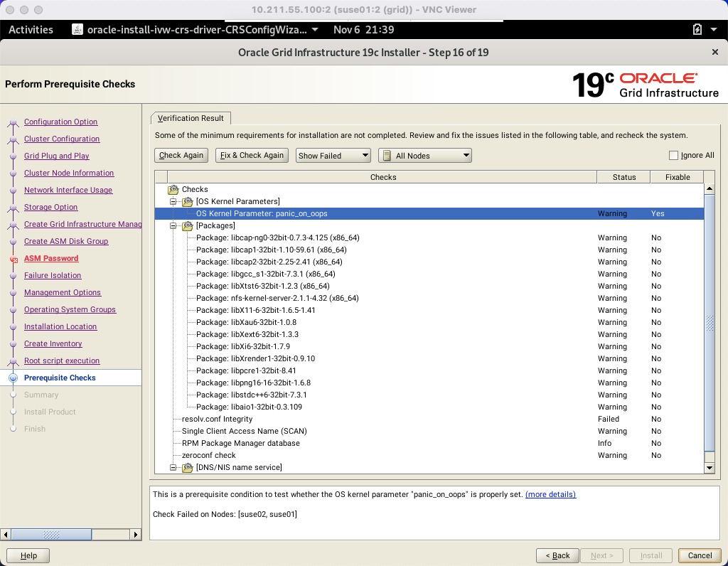Image resolution: width=728 pixels, height=566 pixels.
Task: Click the sidebar scroll right arrow
Action: point(135,535)
